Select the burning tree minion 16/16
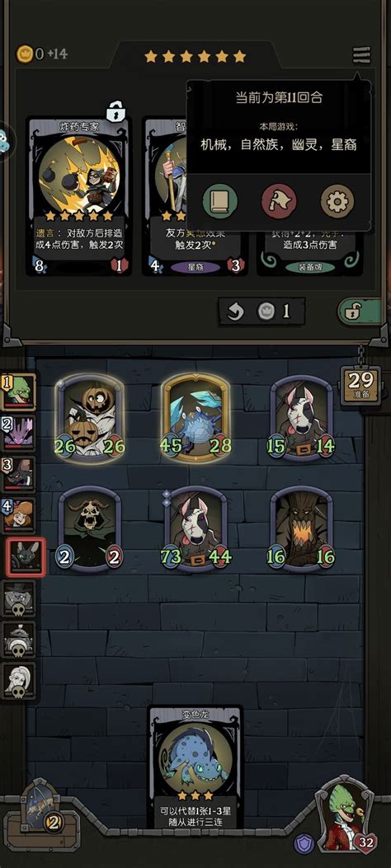391x868 pixels. pyautogui.click(x=301, y=528)
